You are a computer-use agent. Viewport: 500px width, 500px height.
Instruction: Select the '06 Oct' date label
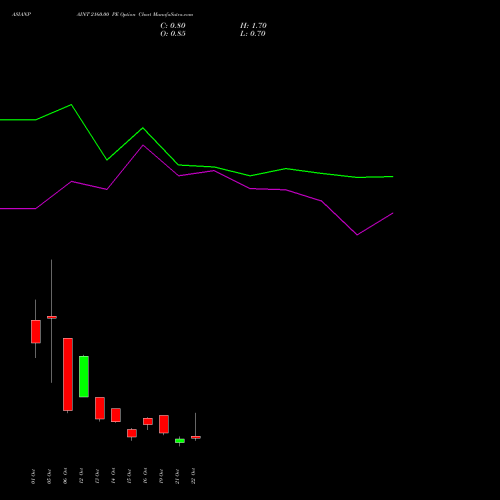point(65,476)
